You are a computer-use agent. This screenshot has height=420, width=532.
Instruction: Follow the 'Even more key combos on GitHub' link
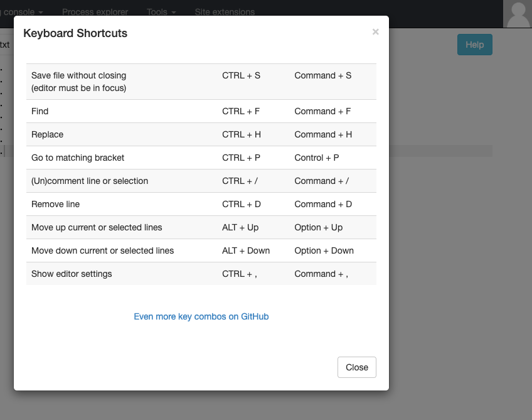201,316
